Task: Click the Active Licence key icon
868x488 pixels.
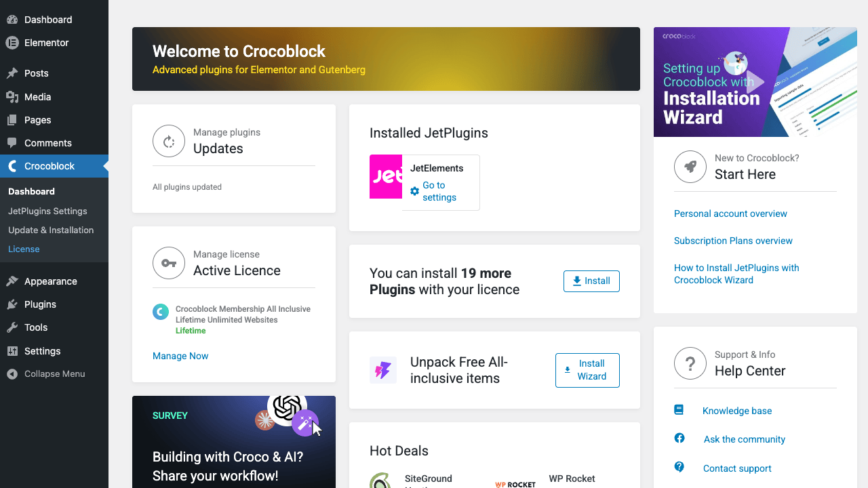Action: (x=169, y=263)
